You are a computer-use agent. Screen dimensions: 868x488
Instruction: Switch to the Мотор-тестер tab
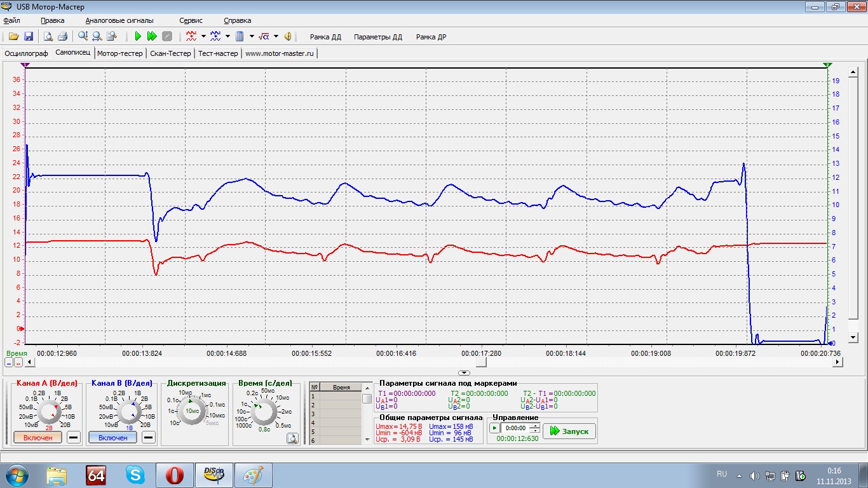[x=120, y=53]
